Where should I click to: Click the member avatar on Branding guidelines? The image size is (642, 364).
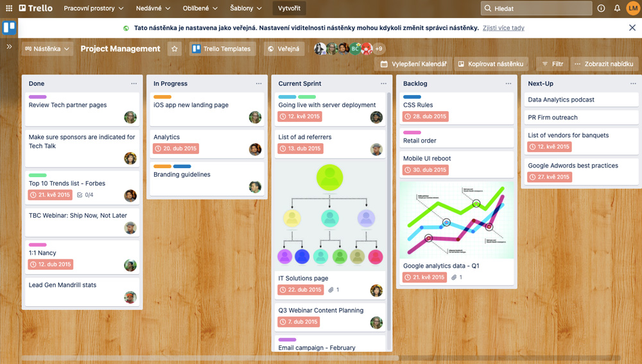(x=255, y=187)
